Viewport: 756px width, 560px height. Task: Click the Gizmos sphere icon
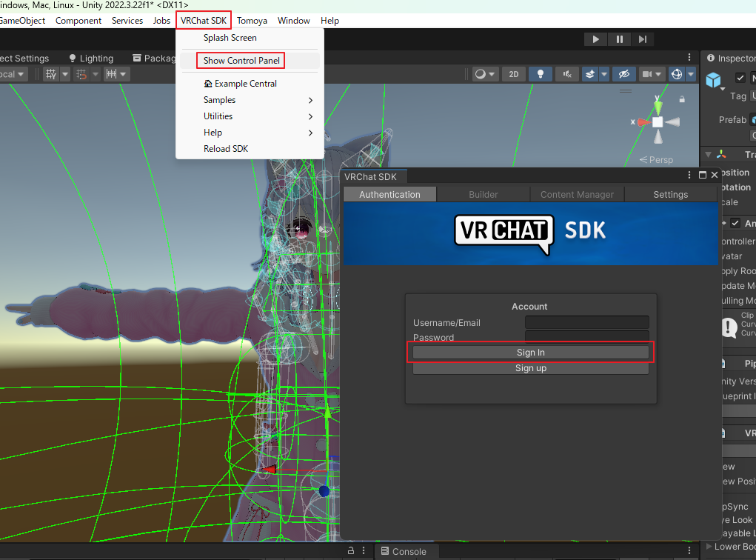click(x=676, y=74)
